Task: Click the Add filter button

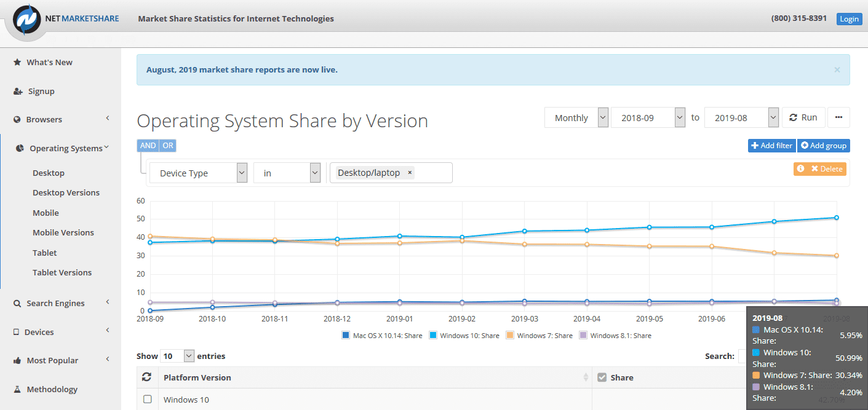Action: (771, 146)
